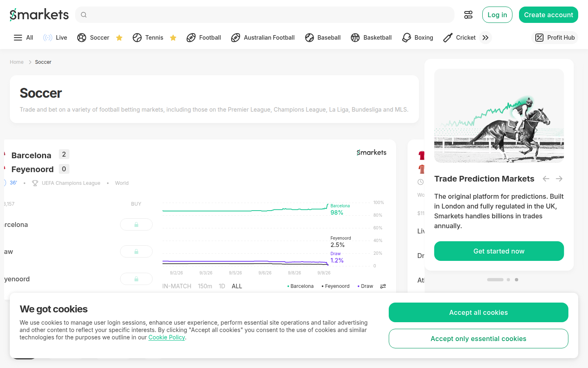Screen dimensions: 588x368
Task: Select the first carousel indicator pill
Action: [x=495, y=280]
